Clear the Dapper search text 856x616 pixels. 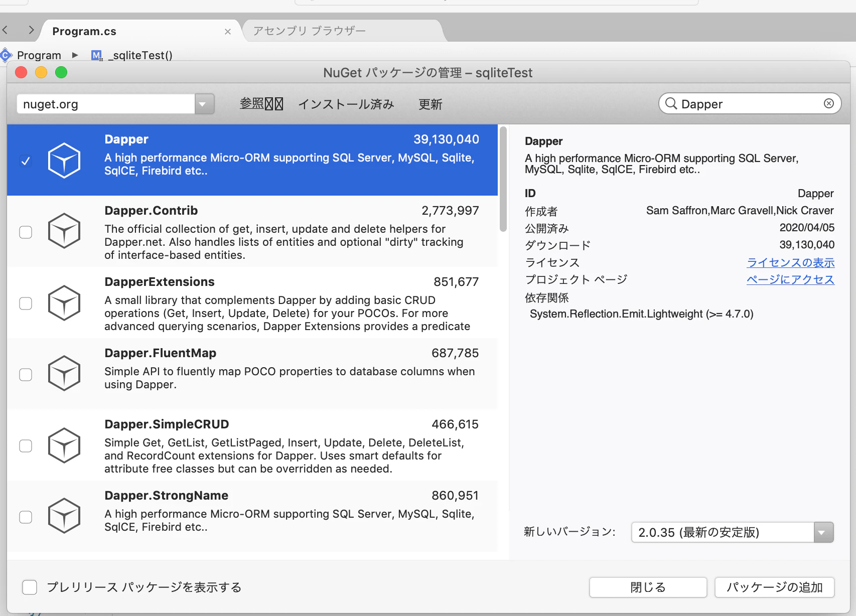click(829, 103)
